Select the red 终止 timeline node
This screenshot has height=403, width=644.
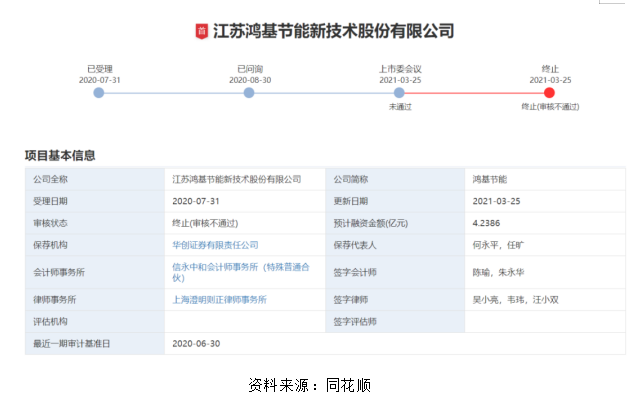[549, 93]
